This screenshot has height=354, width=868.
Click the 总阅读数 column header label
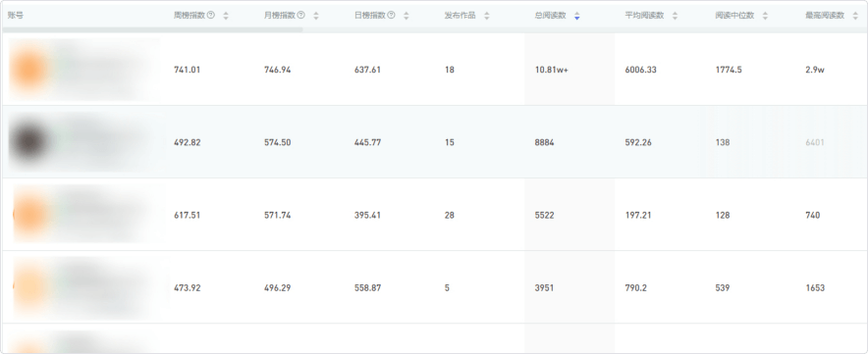[550, 16]
